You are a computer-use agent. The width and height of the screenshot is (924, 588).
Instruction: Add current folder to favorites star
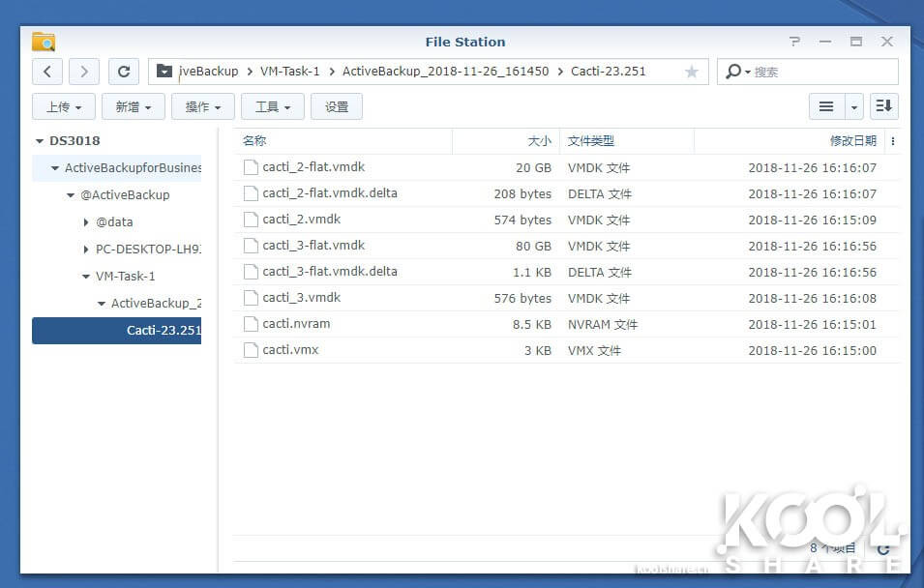click(x=691, y=72)
